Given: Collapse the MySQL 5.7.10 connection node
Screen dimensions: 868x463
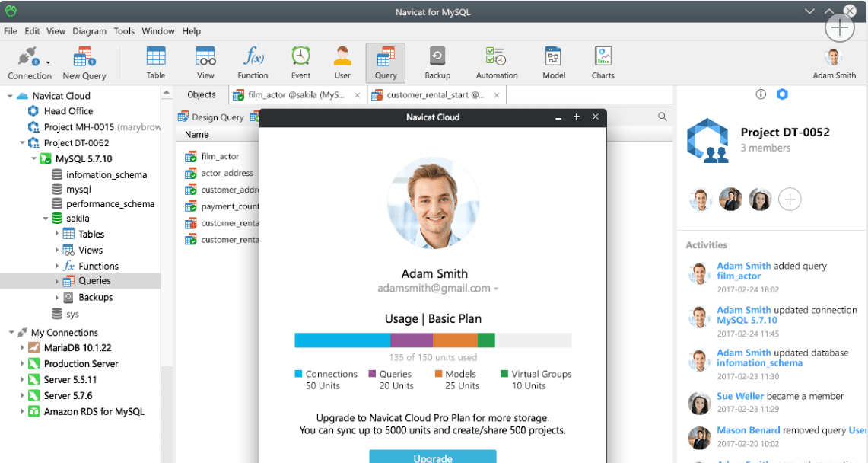Looking at the screenshot, I should click(33, 159).
